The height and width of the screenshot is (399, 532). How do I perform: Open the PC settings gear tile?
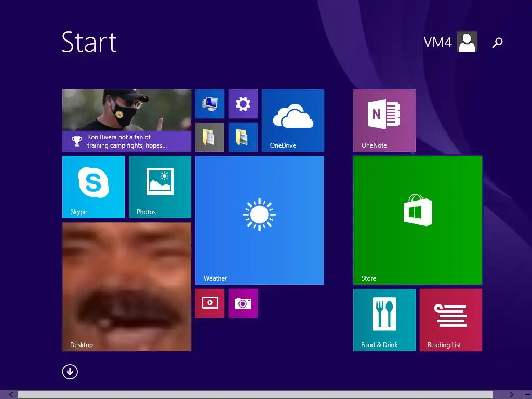click(243, 104)
